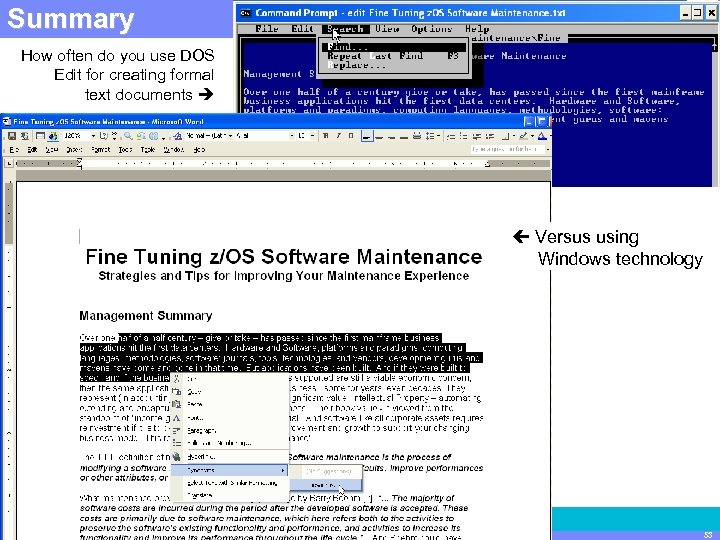Screen dimensions: 720x540
Task: Expand the Line Spacing dropdown arrow
Action: click(438, 136)
